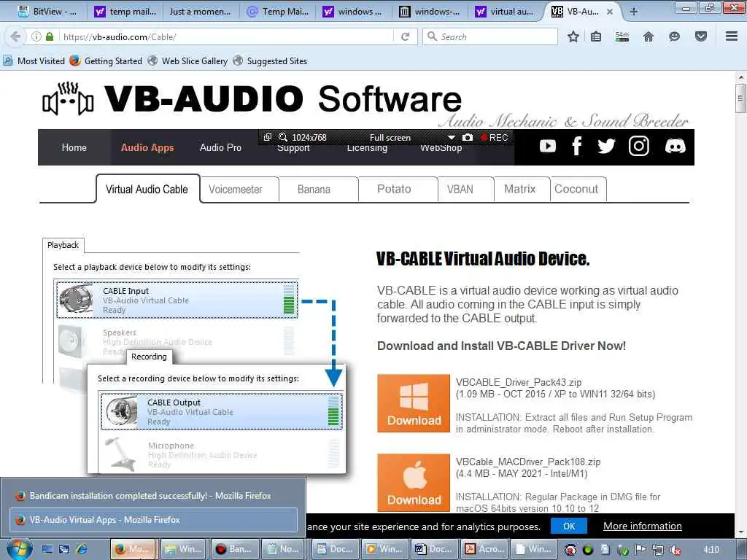Reload the page with the refresh icon

pyautogui.click(x=406, y=36)
